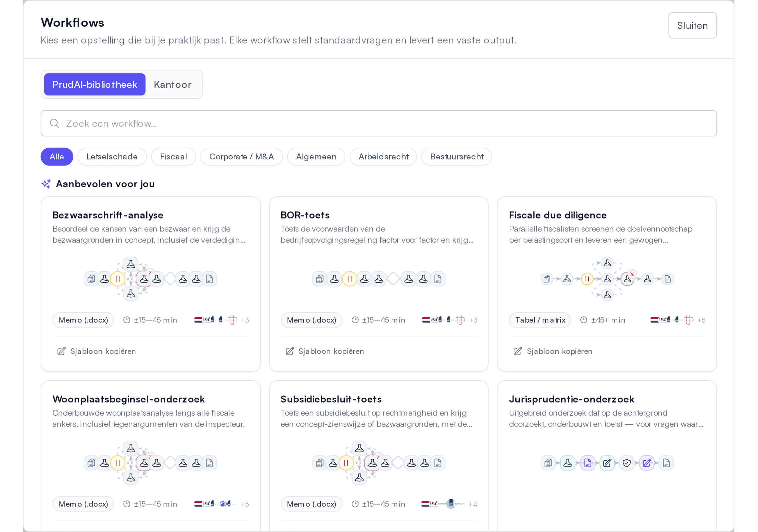This screenshot has height=532, width=758.
Task: Click the purple edit-pencil node in Jurisprudentie-onderzoek diagram
Action: [647, 463]
